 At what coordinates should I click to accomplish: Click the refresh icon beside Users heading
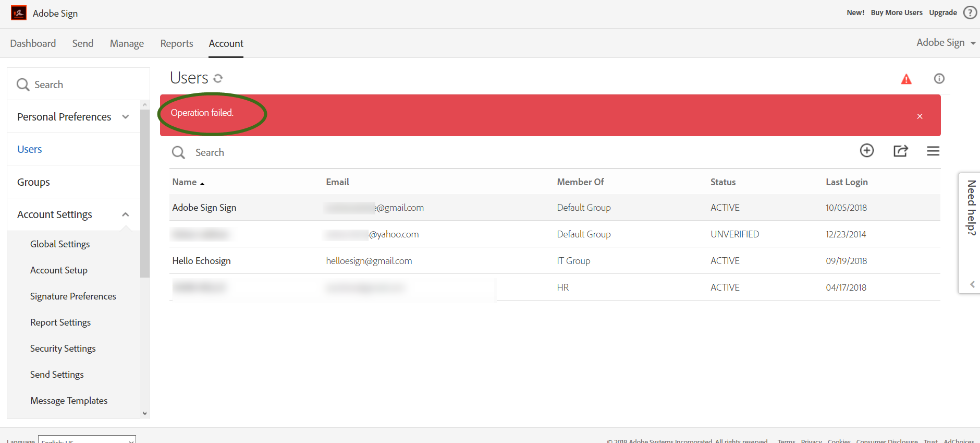point(218,78)
